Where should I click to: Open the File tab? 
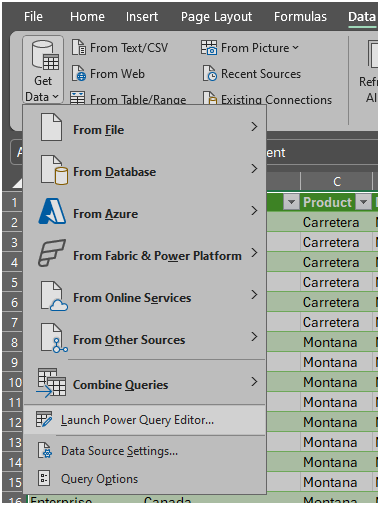click(33, 16)
